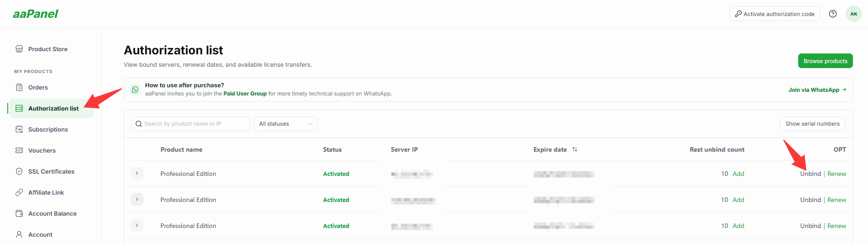Image resolution: width=868 pixels, height=244 pixels.
Task: Expand the first Professional Edition row
Action: point(137,173)
